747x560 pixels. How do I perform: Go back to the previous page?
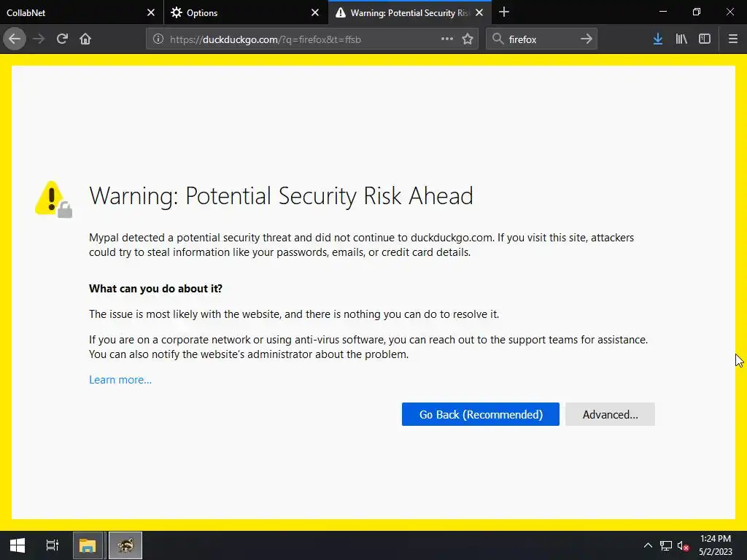15,39
